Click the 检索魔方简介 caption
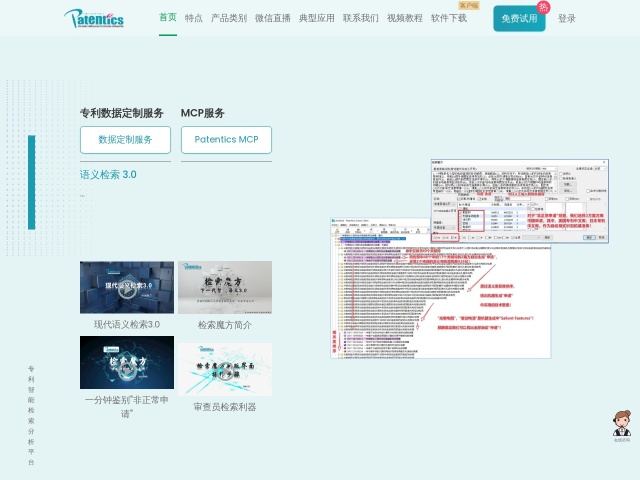This screenshot has height=480, width=640. 225,325
